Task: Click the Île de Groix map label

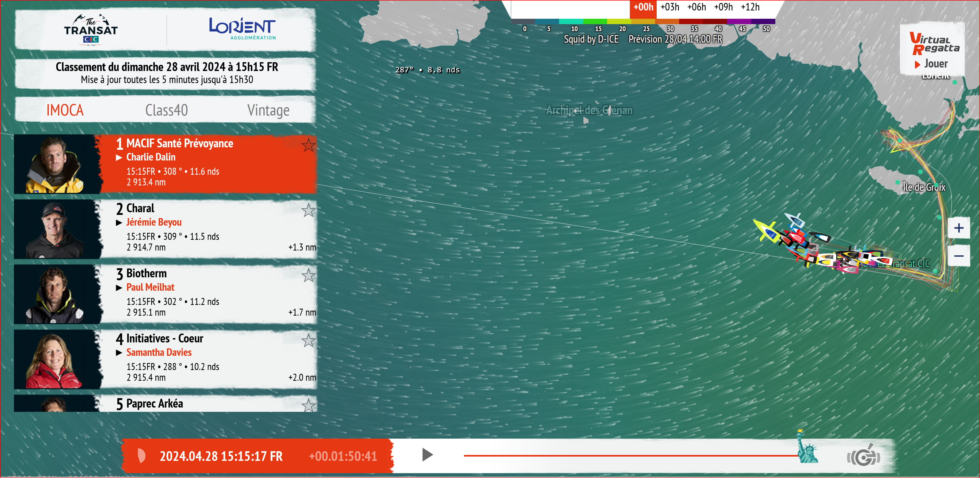Action: point(924,187)
